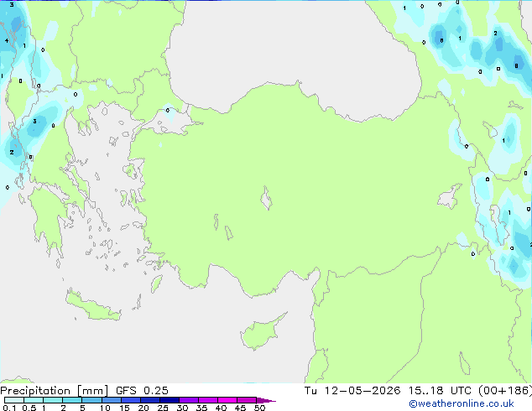
Task: Click the legend value label '25'
Action: click(x=163, y=408)
